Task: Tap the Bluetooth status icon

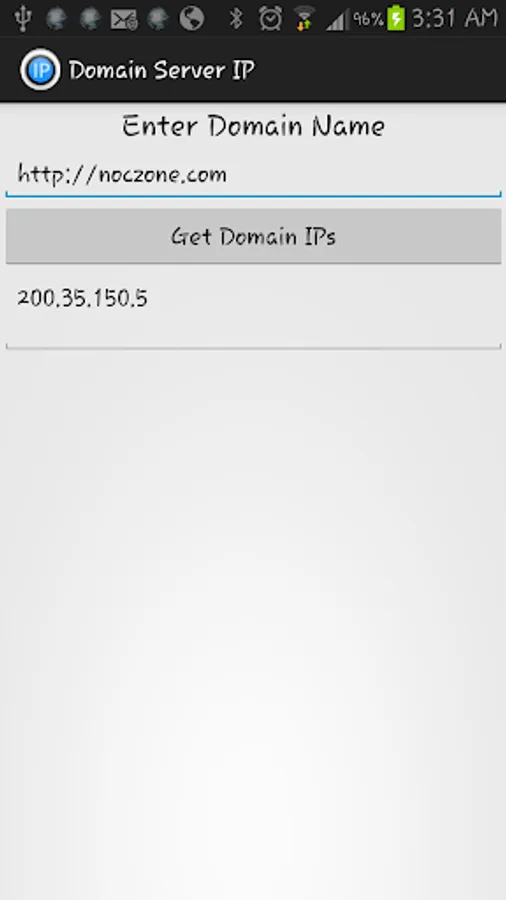Action: point(236,18)
